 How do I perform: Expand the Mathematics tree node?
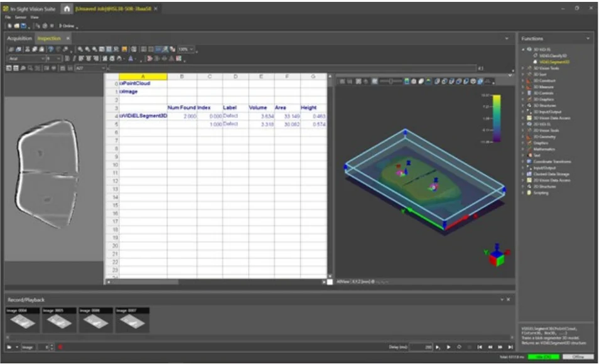click(524, 149)
